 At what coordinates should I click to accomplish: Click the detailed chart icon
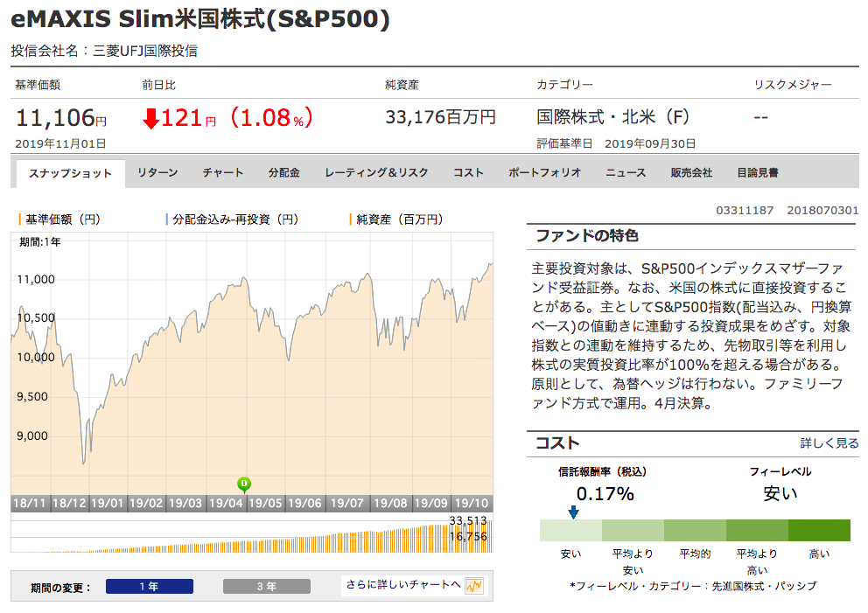474,585
